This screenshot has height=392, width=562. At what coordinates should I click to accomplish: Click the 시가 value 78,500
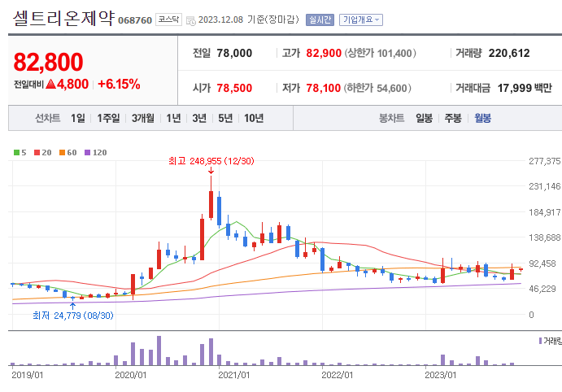[x=234, y=88]
